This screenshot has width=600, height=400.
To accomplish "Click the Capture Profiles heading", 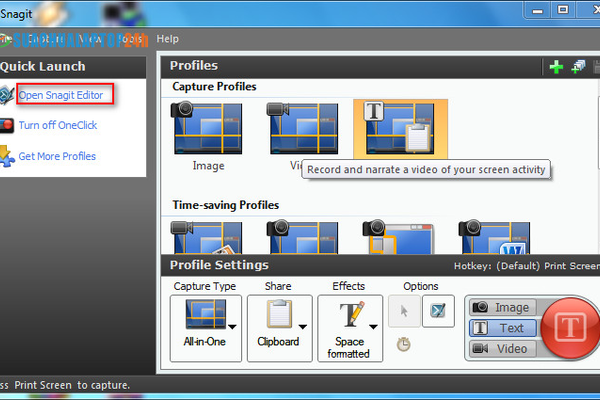I will (214, 87).
